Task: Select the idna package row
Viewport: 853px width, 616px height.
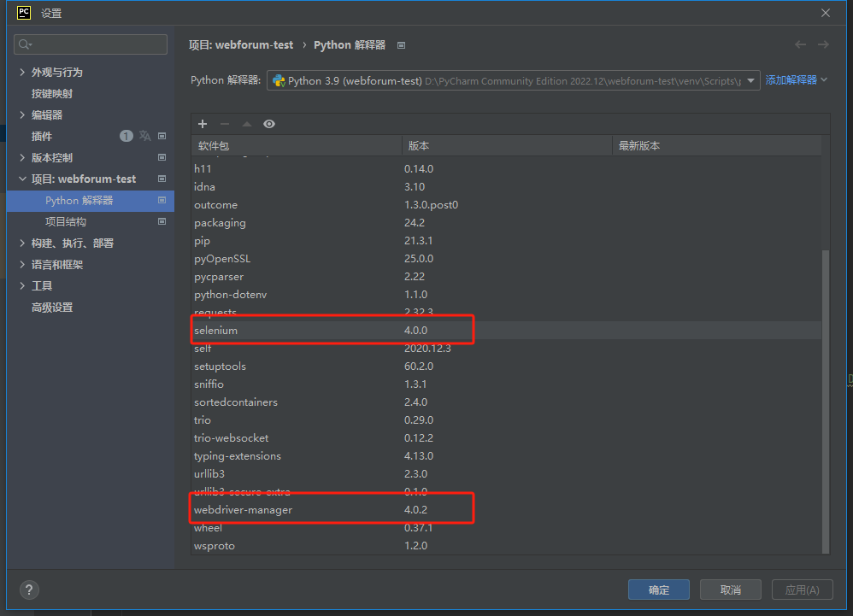Action: click(x=506, y=186)
